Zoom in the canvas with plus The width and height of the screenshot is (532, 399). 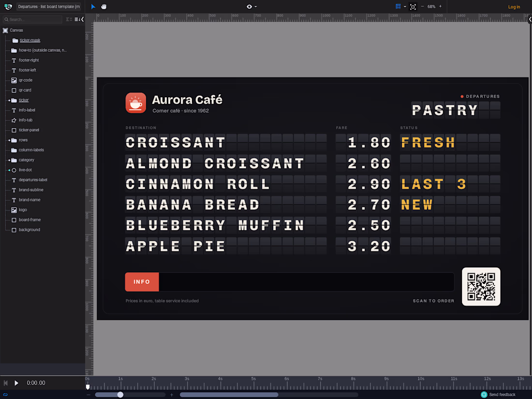(441, 6)
